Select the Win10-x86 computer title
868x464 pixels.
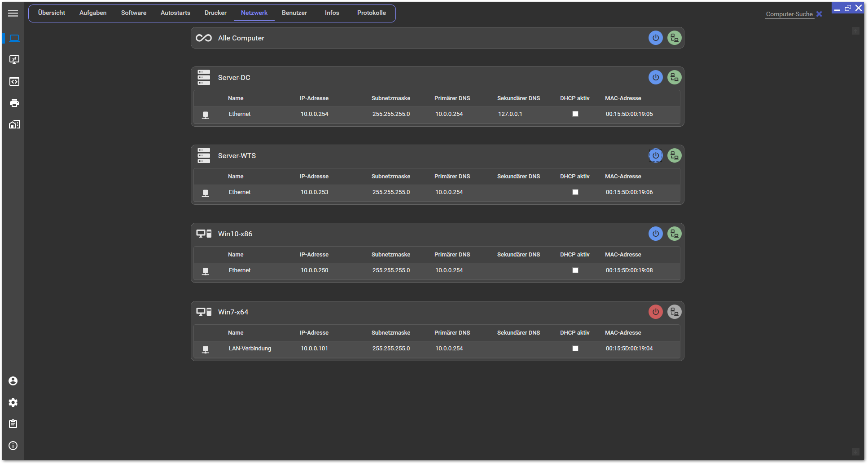pyautogui.click(x=235, y=234)
